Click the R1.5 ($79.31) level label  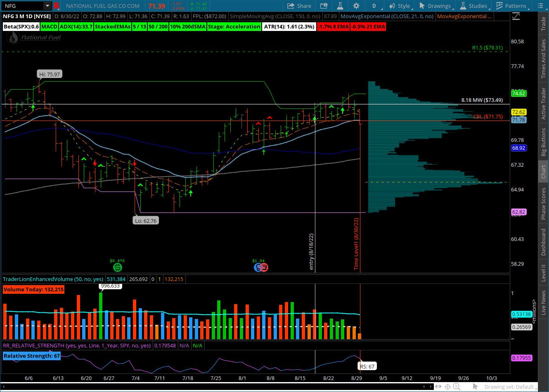point(487,48)
